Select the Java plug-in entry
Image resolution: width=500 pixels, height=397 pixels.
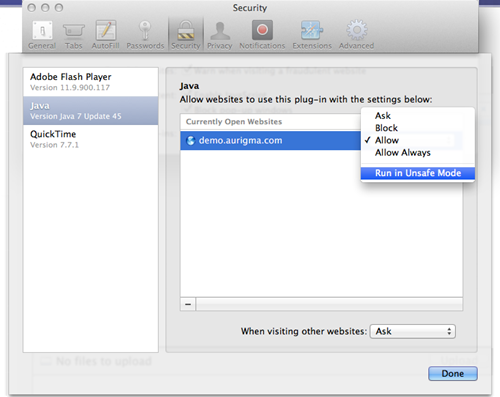[90, 111]
